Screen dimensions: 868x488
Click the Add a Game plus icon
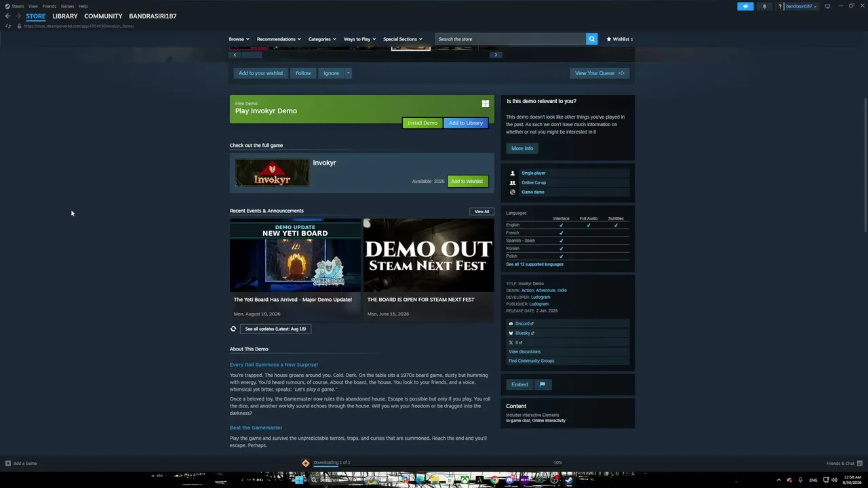coord(8,464)
